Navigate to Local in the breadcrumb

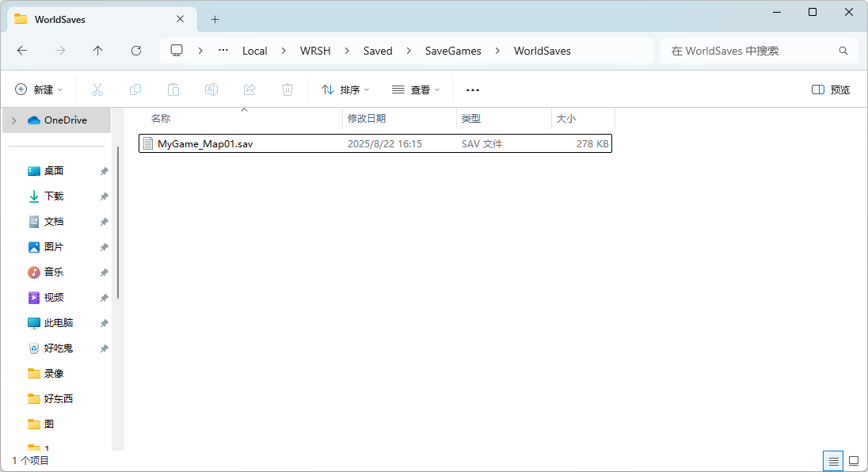tap(255, 51)
